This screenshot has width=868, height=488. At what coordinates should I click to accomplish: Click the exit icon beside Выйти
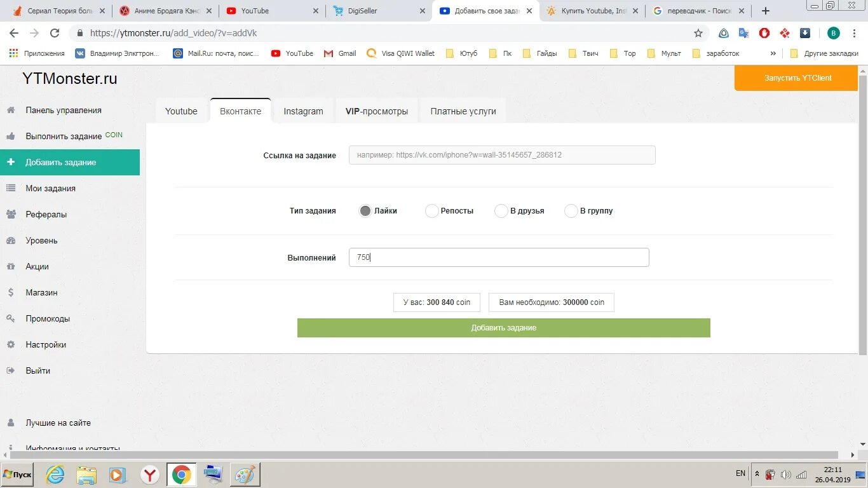click(x=11, y=370)
